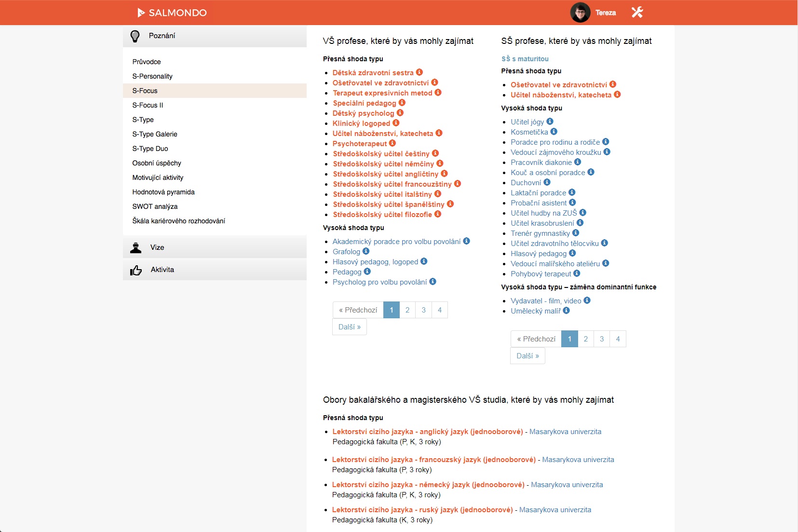This screenshot has width=798, height=532.
Task: Click Další under SŠ profese list
Action: (x=527, y=356)
